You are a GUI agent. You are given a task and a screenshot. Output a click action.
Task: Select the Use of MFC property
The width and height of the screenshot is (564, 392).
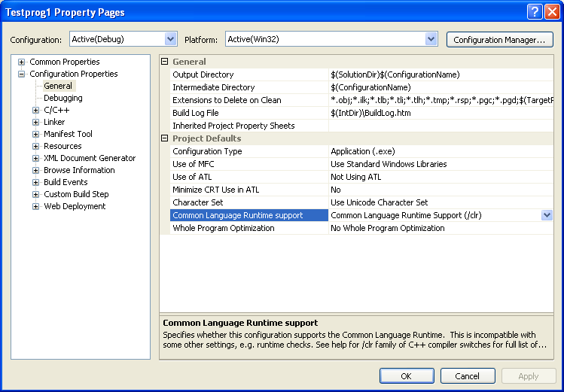point(249,164)
